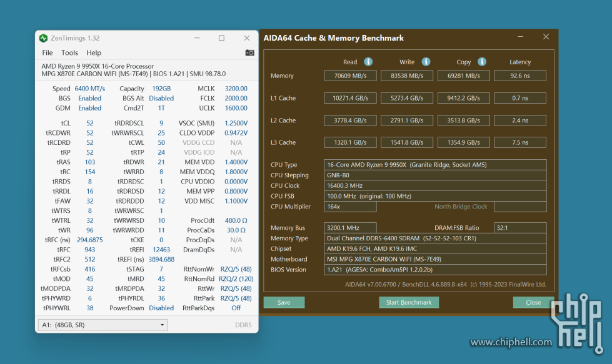612x364 pixels.
Task: Click RttNomRd value RZQ/2 (120)
Action: tap(236, 278)
